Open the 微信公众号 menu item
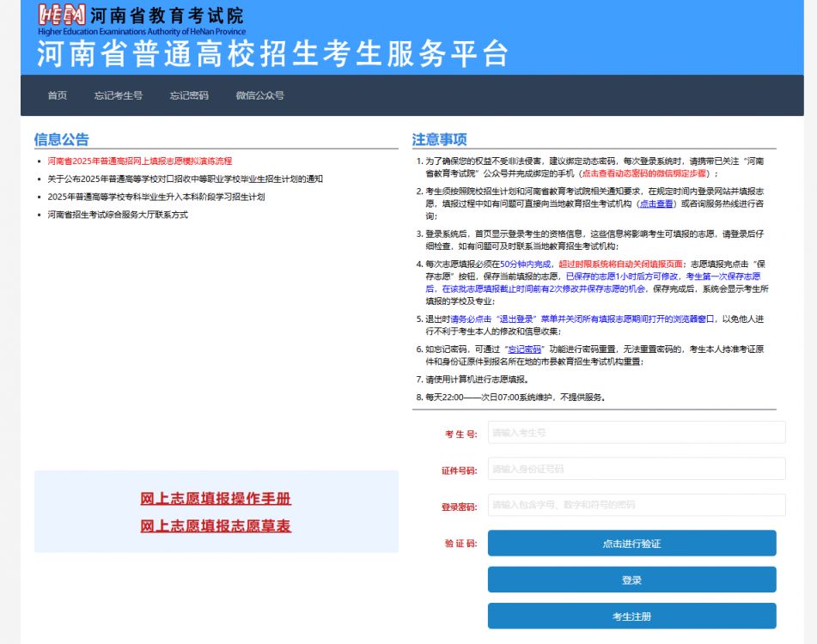Screen dimensions: 817x644 [260, 95]
